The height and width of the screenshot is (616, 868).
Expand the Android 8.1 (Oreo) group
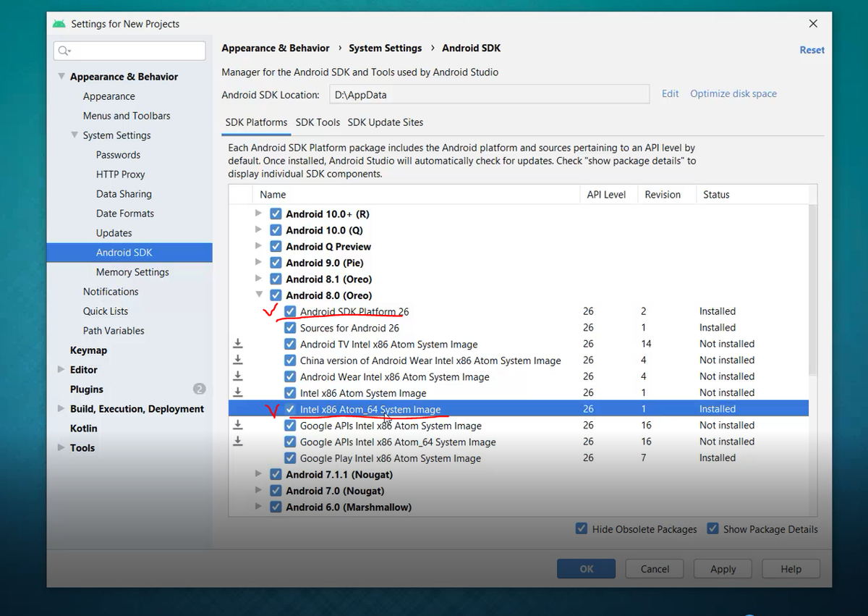point(259,279)
